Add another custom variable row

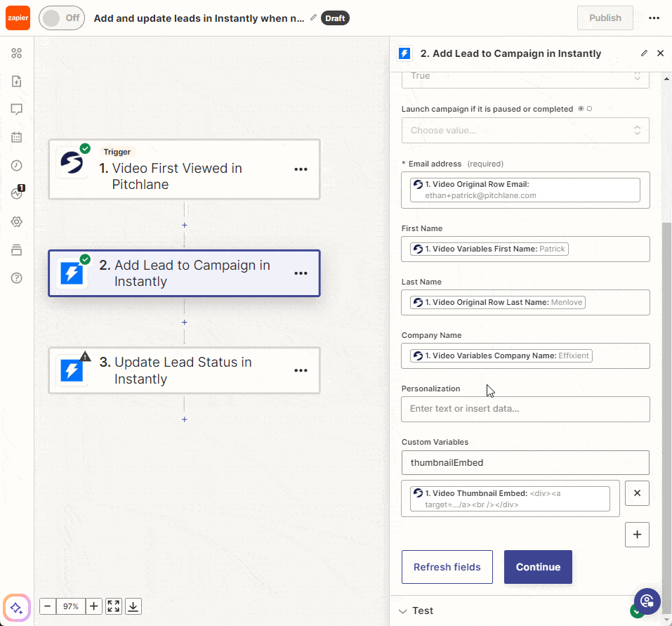coord(638,535)
